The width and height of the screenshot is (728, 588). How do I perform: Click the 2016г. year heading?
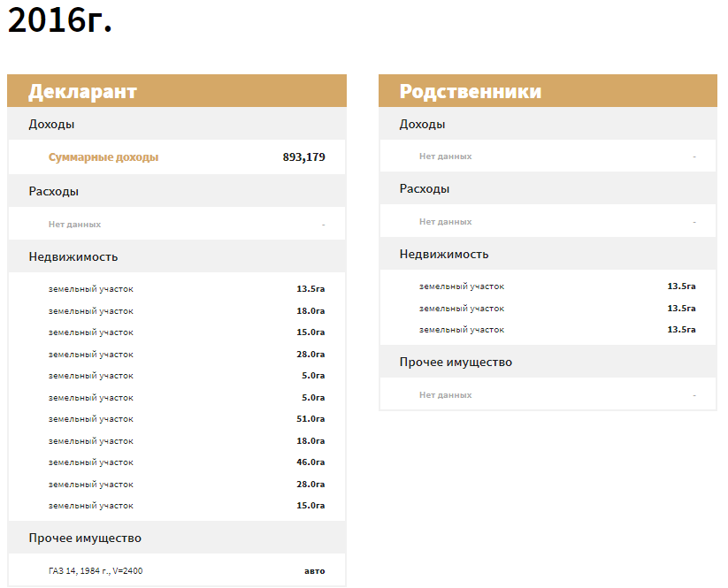(x=59, y=22)
